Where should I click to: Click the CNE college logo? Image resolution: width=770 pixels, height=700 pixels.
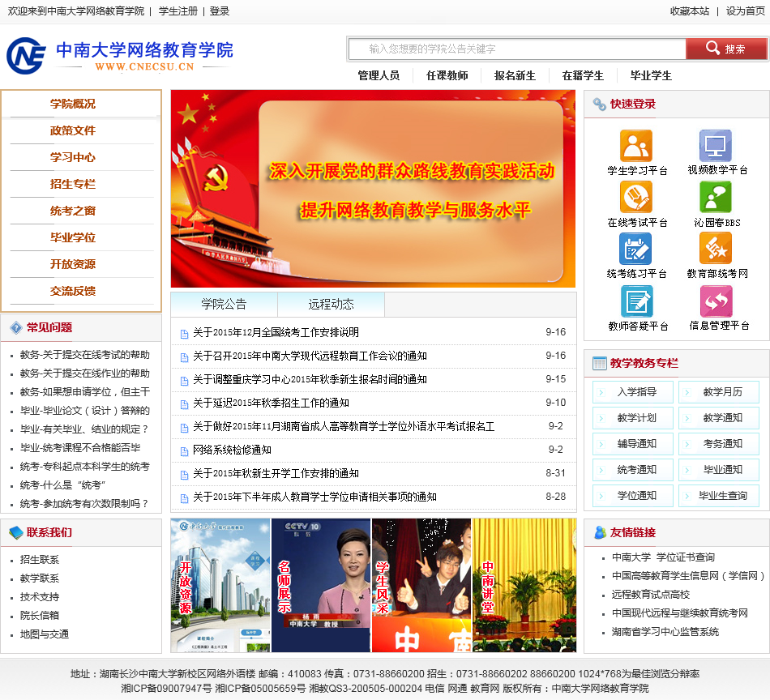click(26, 55)
